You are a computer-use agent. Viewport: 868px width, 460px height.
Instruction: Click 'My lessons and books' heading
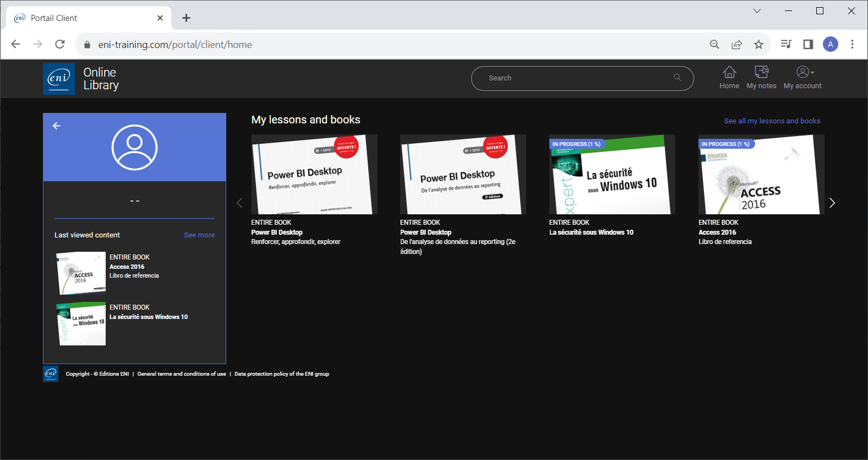tap(306, 120)
